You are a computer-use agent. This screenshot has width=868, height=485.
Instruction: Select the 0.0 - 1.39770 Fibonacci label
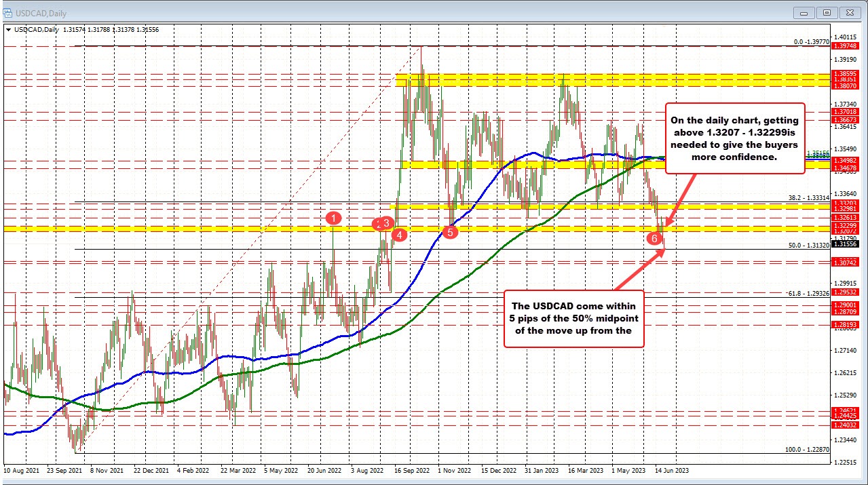(x=812, y=41)
